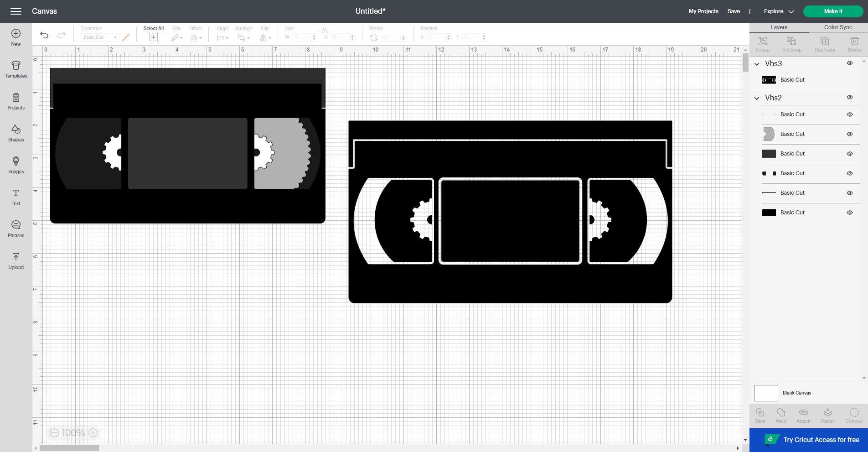Click the Slice tool at bottom right
The height and width of the screenshot is (452, 868).
759,415
